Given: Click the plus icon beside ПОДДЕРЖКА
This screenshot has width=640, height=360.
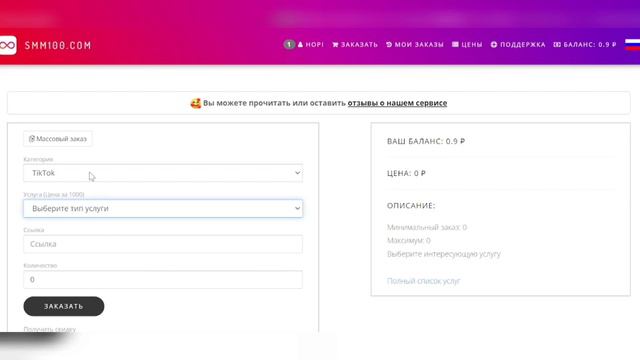Looking at the screenshot, I should tap(494, 44).
